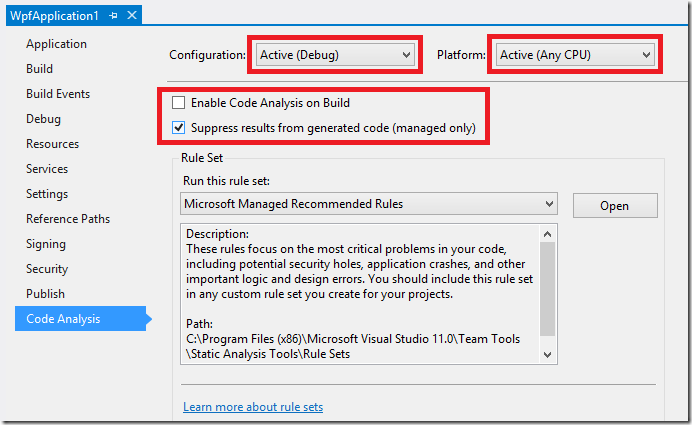Click the description scrollbar down arrow
This screenshot has height=425, width=692.
[x=548, y=355]
